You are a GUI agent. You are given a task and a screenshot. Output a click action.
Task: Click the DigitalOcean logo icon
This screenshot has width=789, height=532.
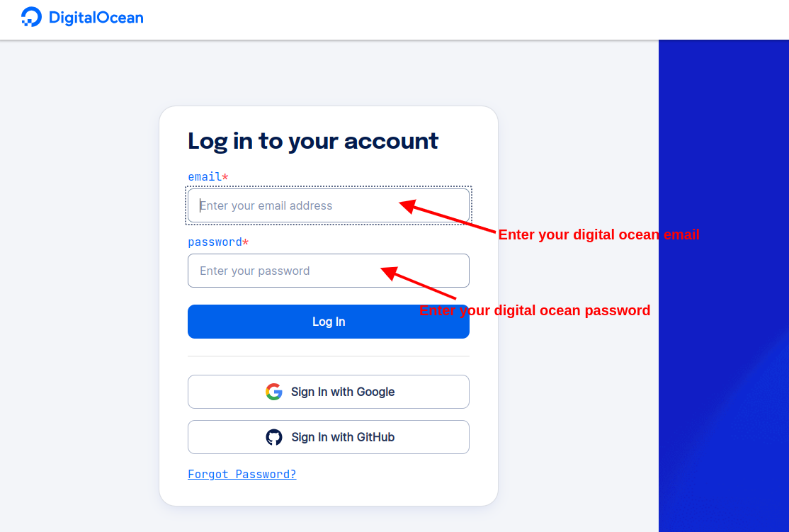pos(32,17)
